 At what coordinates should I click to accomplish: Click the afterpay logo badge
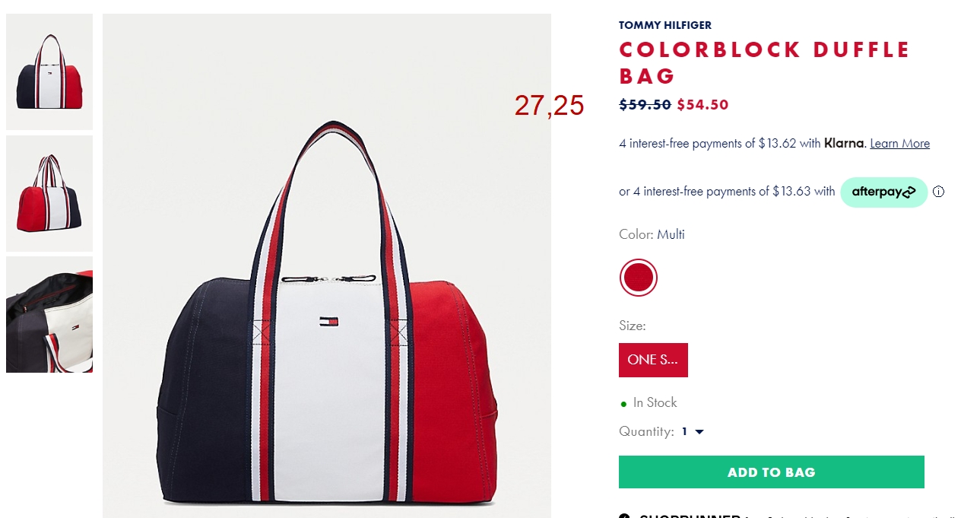tap(883, 192)
